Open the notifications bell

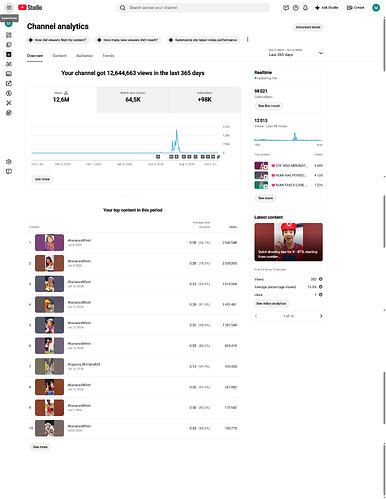tap(305, 8)
